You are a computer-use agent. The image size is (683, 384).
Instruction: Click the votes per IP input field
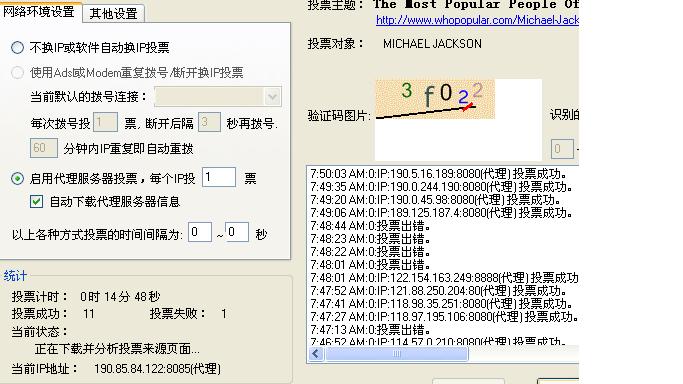[x=219, y=178]
